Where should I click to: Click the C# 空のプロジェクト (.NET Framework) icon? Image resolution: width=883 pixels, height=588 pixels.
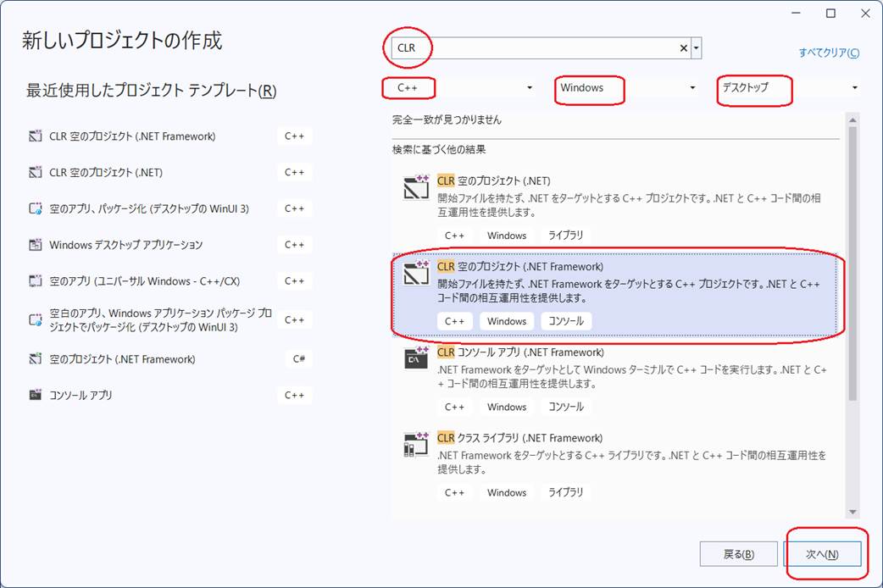click(36, 358)
